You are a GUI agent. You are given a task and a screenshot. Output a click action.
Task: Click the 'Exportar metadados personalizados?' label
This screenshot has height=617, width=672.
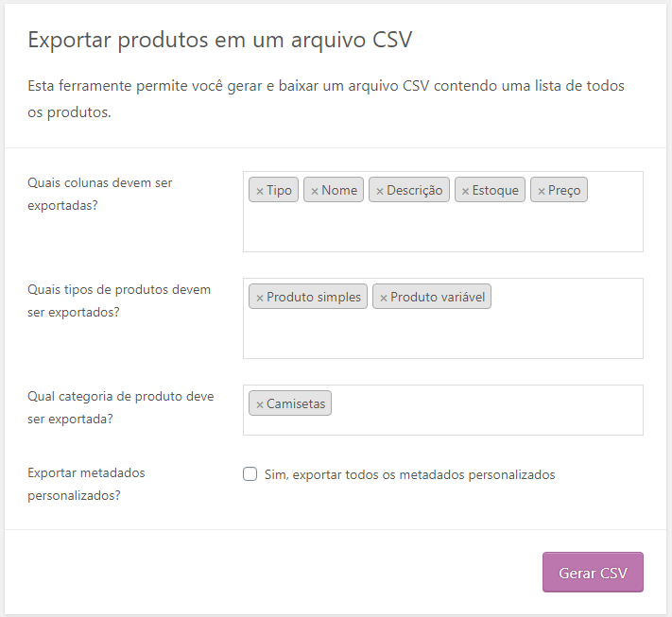[87, 483]
